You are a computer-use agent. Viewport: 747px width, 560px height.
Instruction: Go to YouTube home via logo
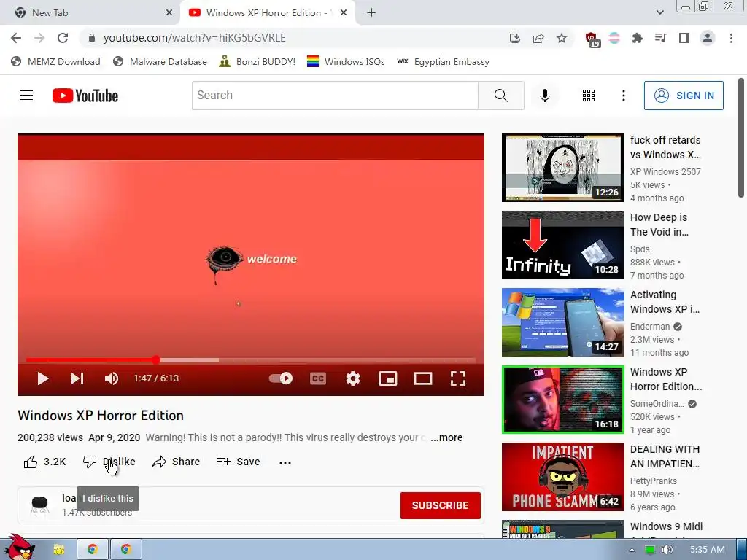(85, 96)
